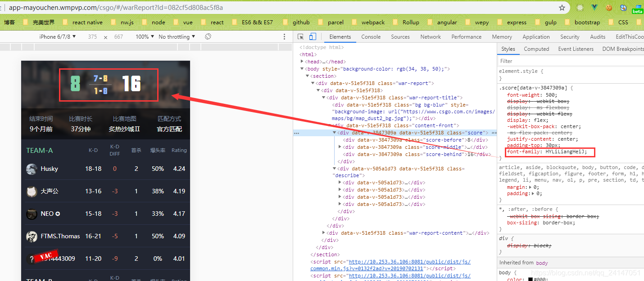Switch to the Console tab
This screenshot has height=281, width=644.
tap(371, 37)
